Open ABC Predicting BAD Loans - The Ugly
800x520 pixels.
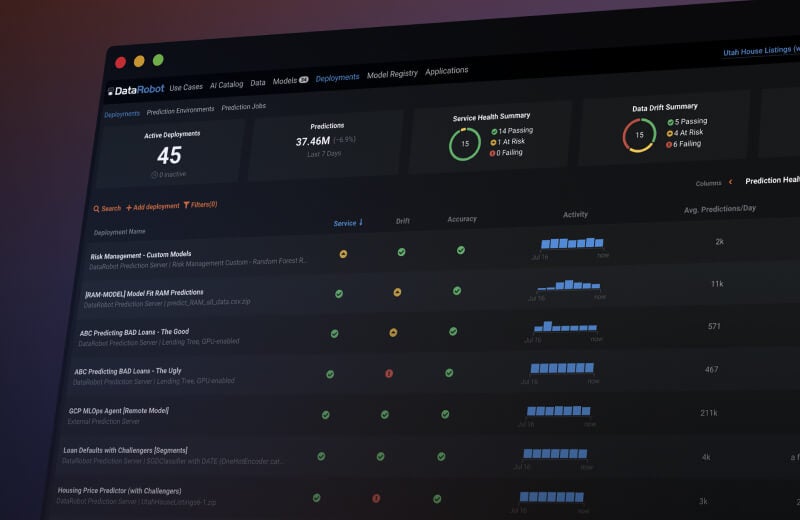128,371
